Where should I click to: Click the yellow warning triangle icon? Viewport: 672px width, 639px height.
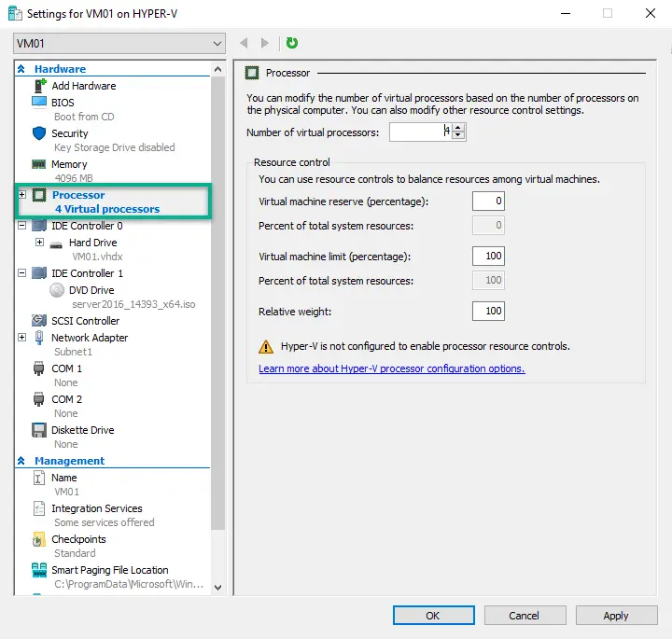tap(266, 346)
